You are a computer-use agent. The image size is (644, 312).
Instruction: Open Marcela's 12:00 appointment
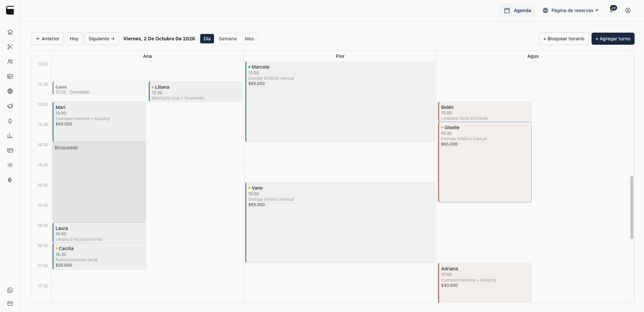pos(340,102)
